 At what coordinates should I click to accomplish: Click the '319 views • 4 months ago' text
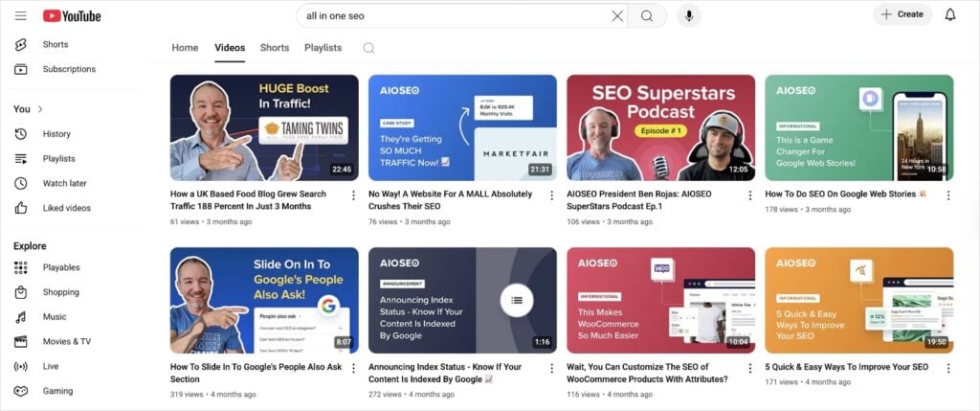[213, 394]
